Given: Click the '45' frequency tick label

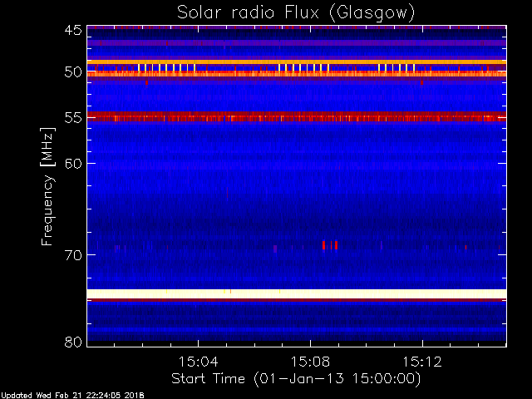Looking at the screenshot, I should click(x=73, y=31).
